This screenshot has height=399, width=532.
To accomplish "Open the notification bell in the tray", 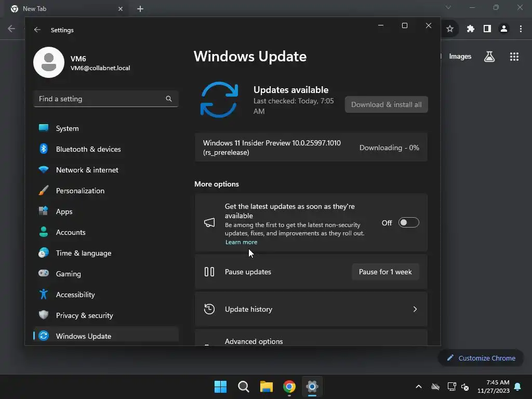I will [x=517, y=387].
